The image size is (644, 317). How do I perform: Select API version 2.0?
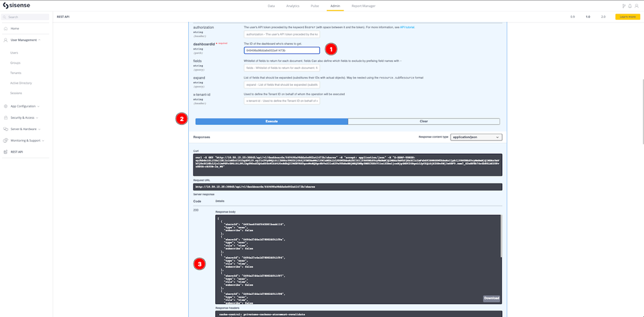click(603, 17)
